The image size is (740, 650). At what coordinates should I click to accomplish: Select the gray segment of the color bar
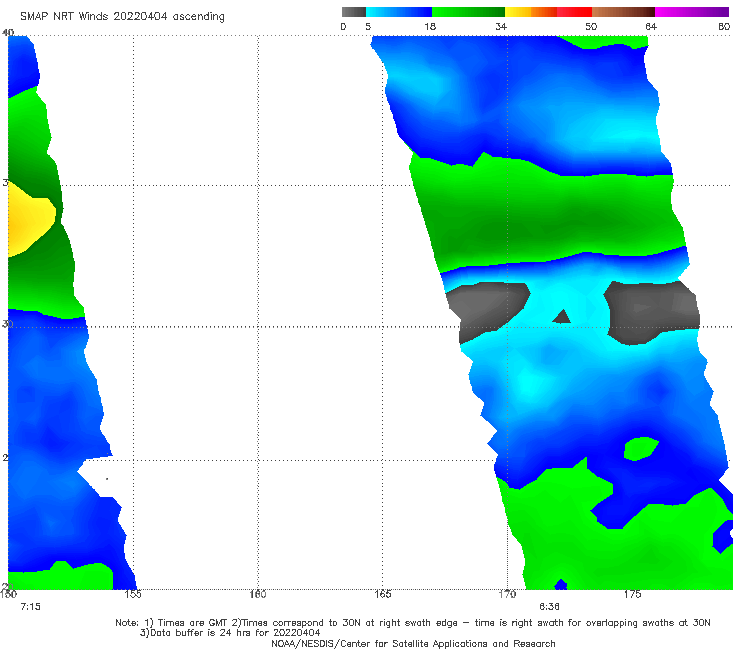(x=354, y=12)
